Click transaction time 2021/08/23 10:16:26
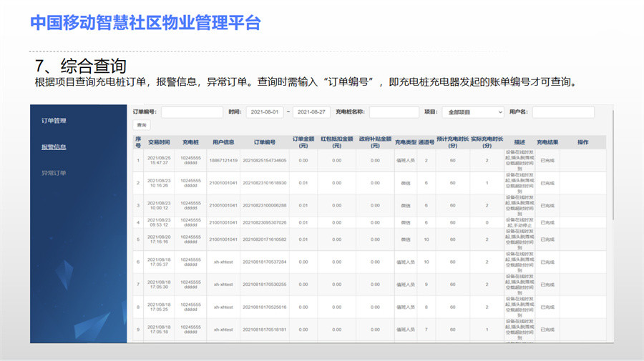 (x=159, y=183)
